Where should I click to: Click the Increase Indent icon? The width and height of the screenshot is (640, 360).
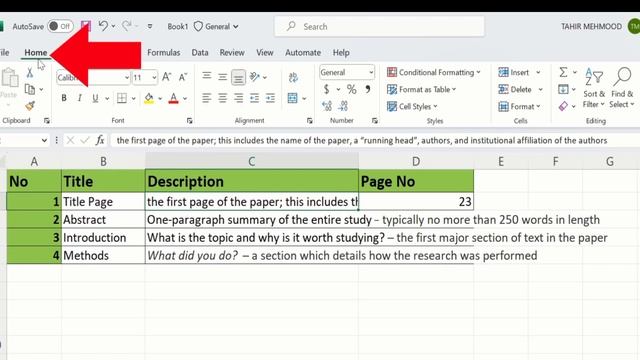(x=270, y=98)
